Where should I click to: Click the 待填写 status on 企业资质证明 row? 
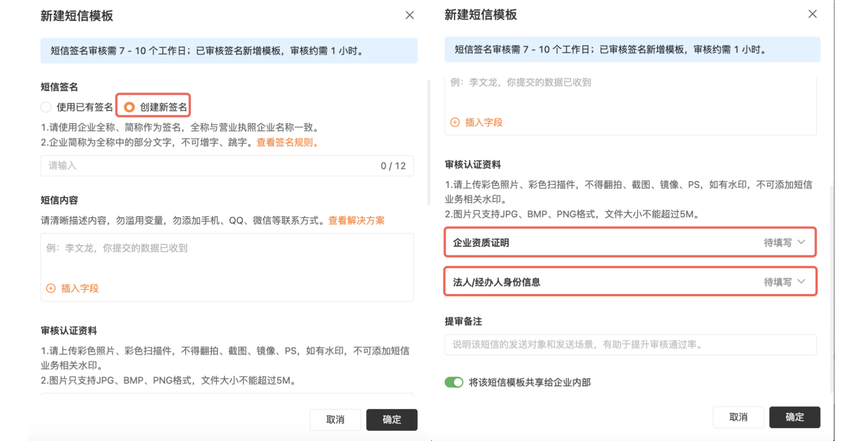pyautogui.click(x=778, y=242)
